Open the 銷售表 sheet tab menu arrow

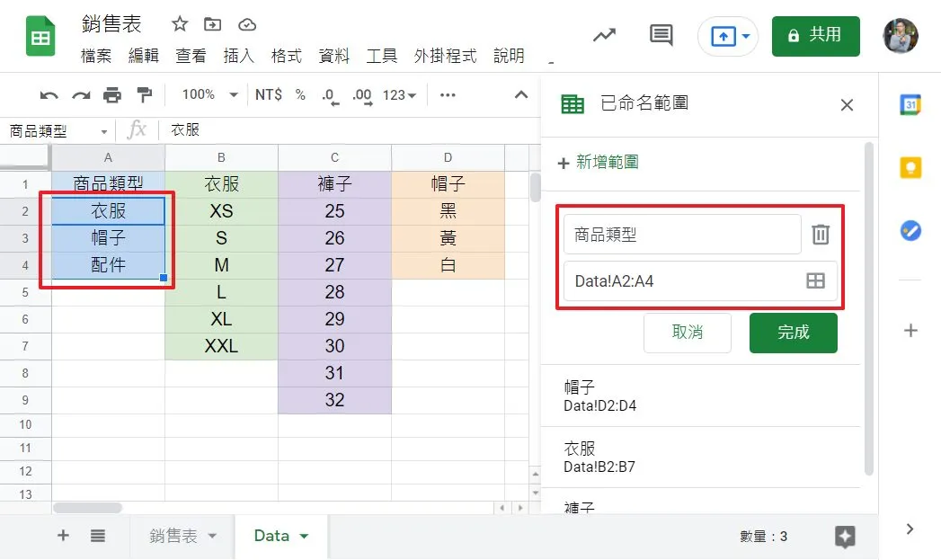212,536
